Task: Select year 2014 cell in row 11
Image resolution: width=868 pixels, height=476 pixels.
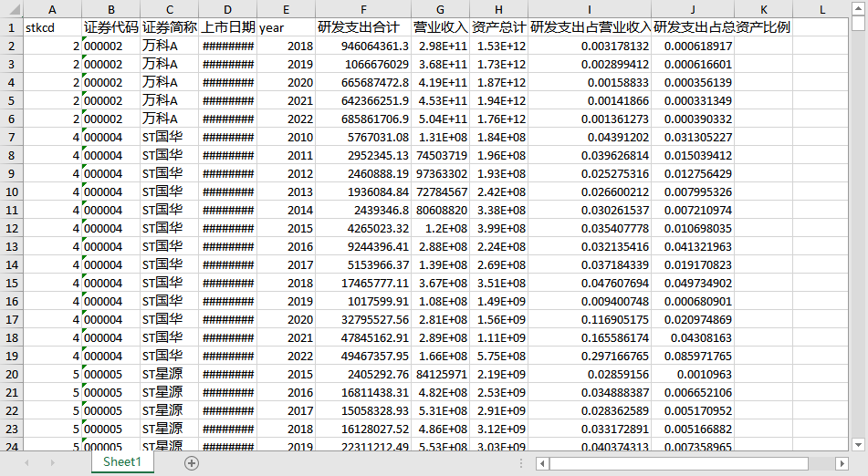Action: (287, 210)
